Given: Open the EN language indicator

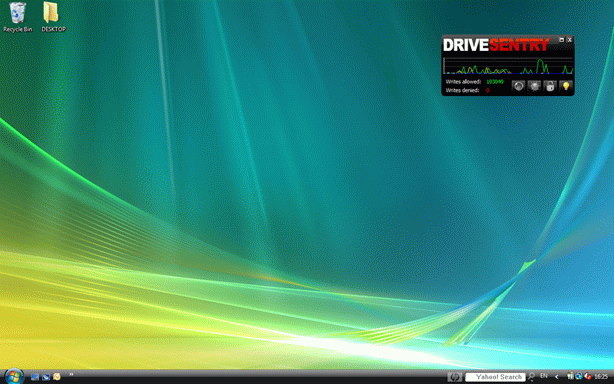Looking at the screenshot, I should pos(544,376).
